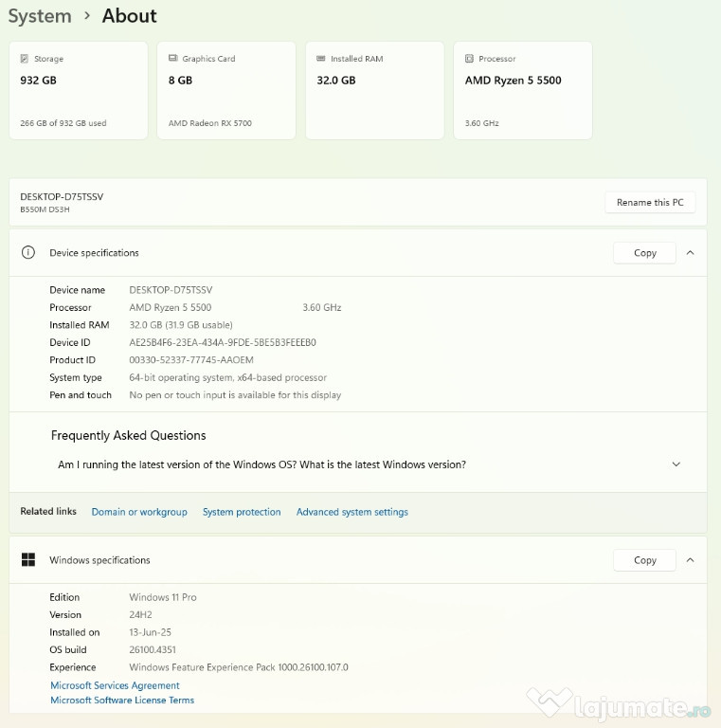
Task: Open the Storage 932 GB card
Action: coord(79,91)
